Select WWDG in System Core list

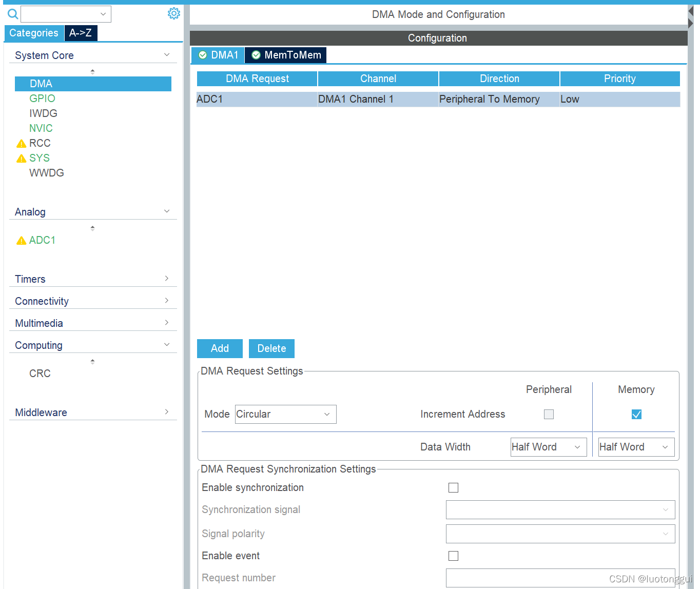pyautogui.click(x=47, y=173)
